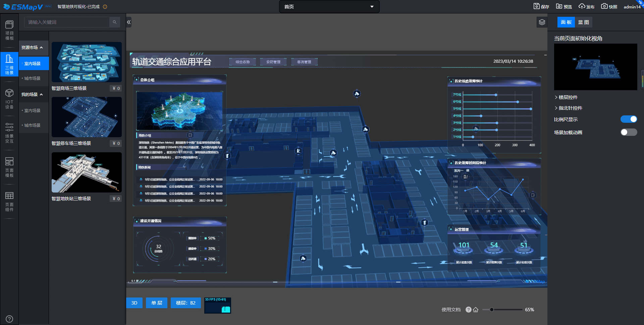Toggle the 比例尺显示 switch off
Viewport: 644px width, 325px height.
pos(628,119)
